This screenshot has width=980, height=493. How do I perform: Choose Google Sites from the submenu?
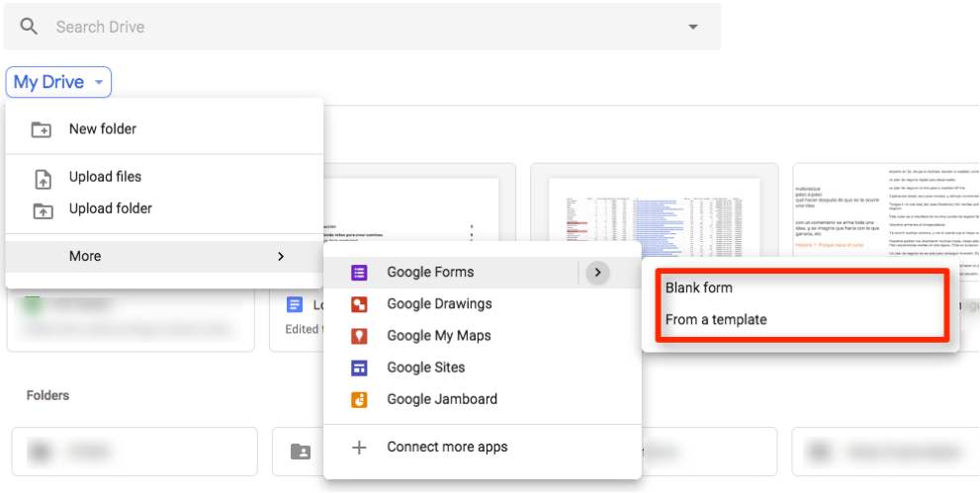(x=483, y=369)
